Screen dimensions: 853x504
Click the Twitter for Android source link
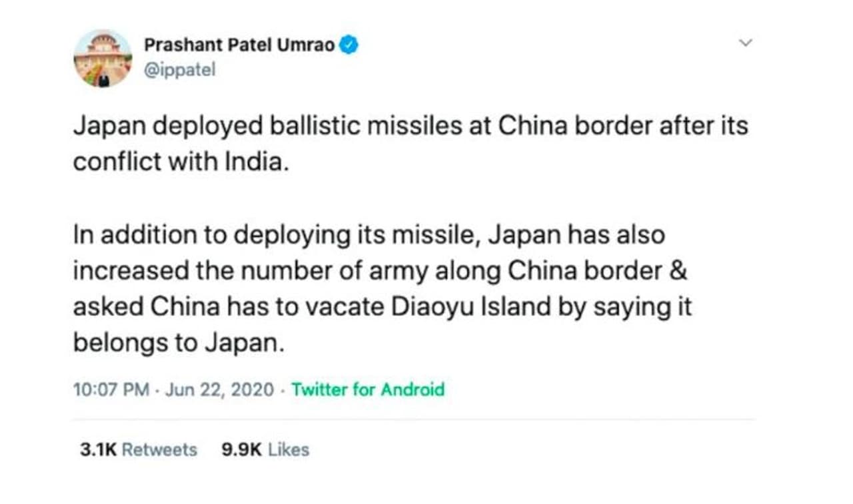pos(368,389)
